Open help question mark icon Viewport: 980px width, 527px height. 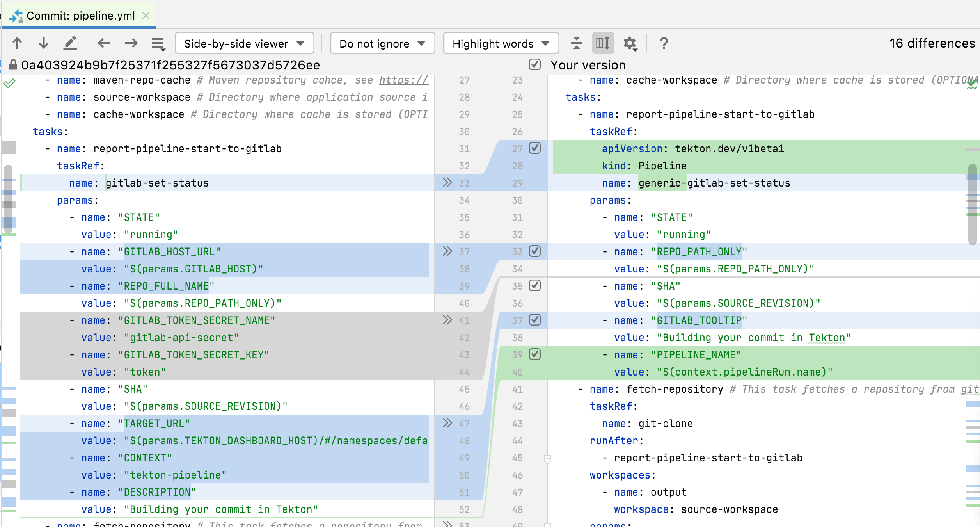coord(664,43)
